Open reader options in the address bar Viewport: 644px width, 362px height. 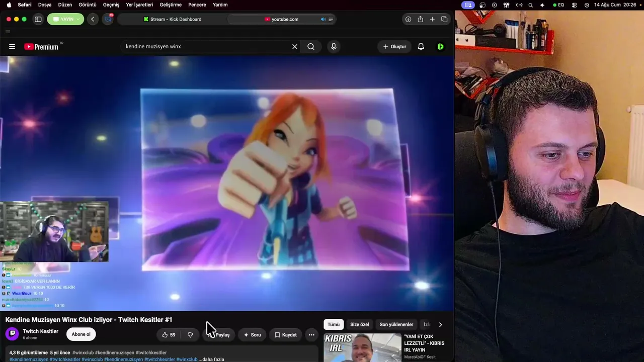(x=331, y=19)
